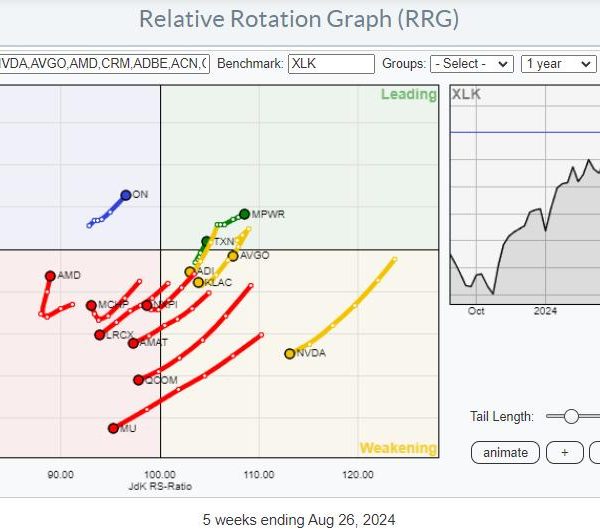
Task: Select the AVGO data point
Action: click(233, 256)
